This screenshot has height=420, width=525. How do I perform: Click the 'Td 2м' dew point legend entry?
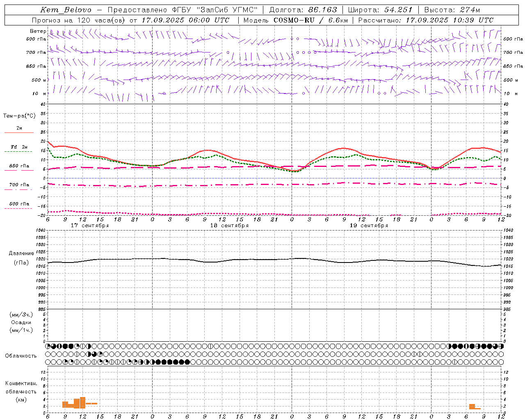(x=19, y=147)
